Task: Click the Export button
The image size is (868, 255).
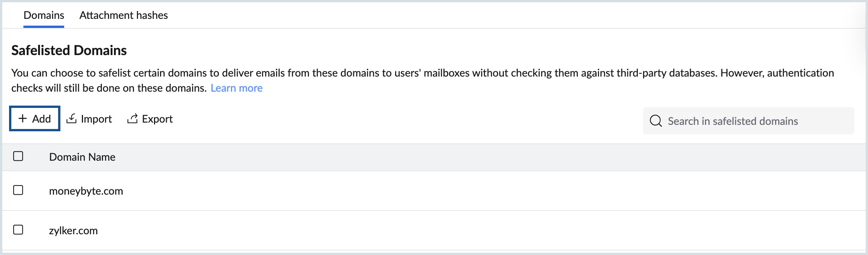Action: coord(150,118)
